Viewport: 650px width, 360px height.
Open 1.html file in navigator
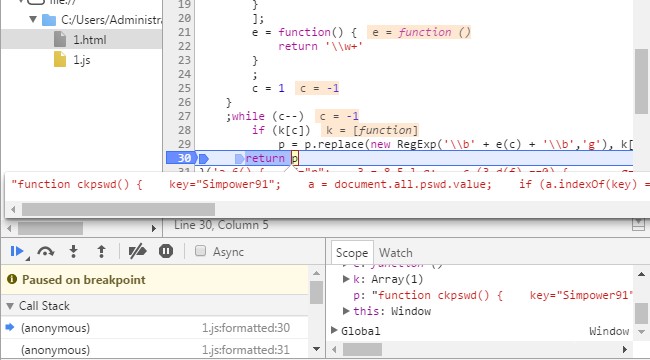[x=82, y=40]
